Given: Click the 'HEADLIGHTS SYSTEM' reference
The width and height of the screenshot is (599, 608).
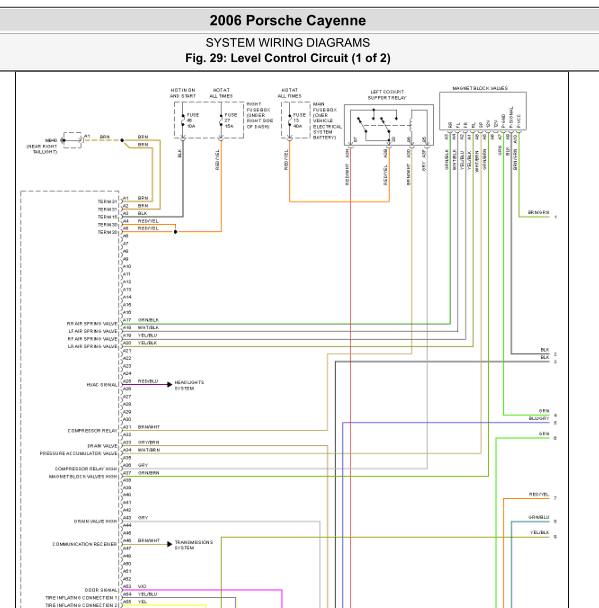Looking at the screenshot, I should point(189,385).
